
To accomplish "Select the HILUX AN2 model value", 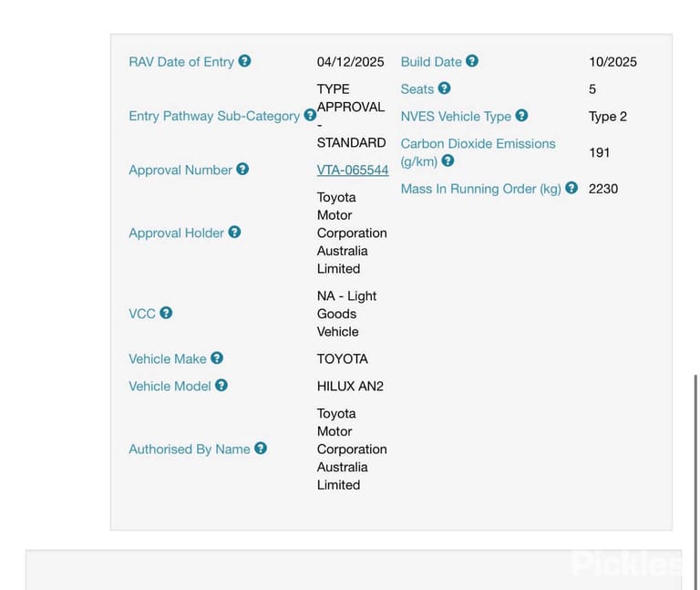I will point(350,386).
